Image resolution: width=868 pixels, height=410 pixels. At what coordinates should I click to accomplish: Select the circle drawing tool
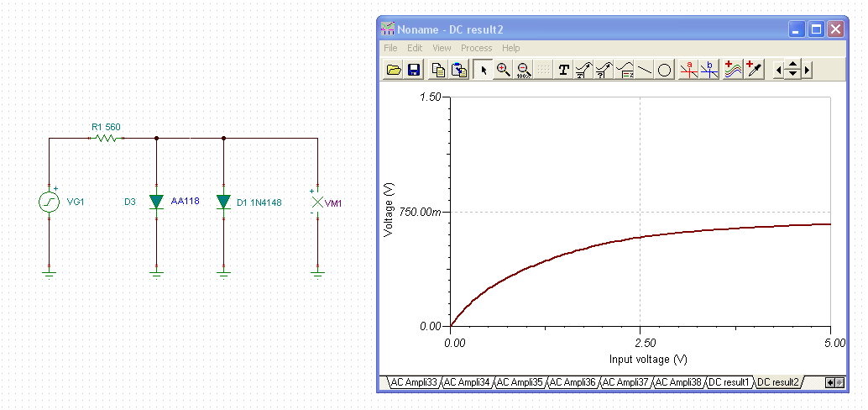coord(664,70)
